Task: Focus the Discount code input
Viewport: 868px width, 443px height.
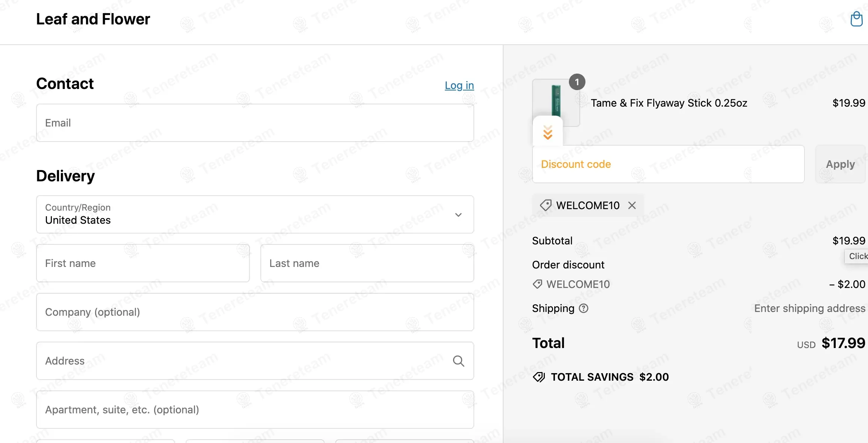Action: 668,164
